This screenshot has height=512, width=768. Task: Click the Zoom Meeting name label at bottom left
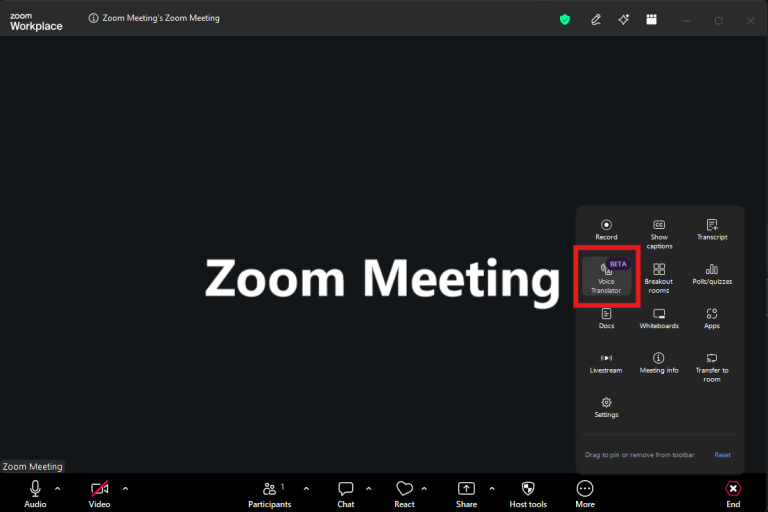32,466
